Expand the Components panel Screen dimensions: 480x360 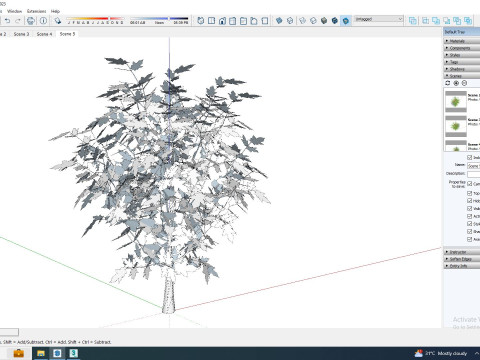click(462, 48)
